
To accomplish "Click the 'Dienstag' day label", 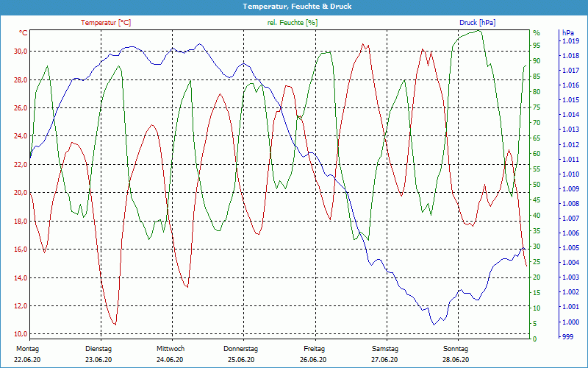I will click(x=98, y=349).
